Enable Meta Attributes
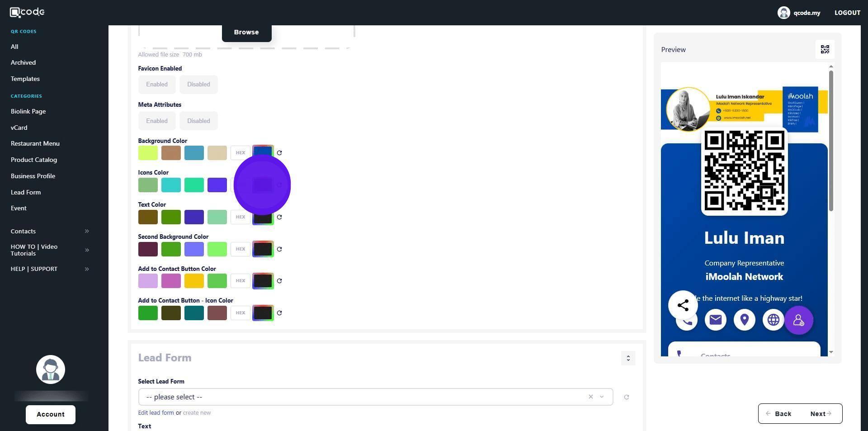Image resolution: width=868 pixels, height=431 pixels. click(x=157, y=121)
